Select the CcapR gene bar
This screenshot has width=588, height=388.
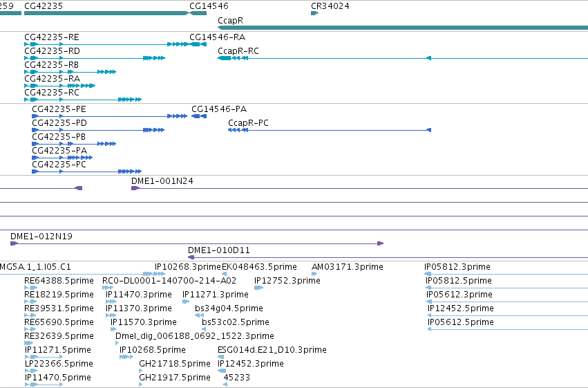403,28
